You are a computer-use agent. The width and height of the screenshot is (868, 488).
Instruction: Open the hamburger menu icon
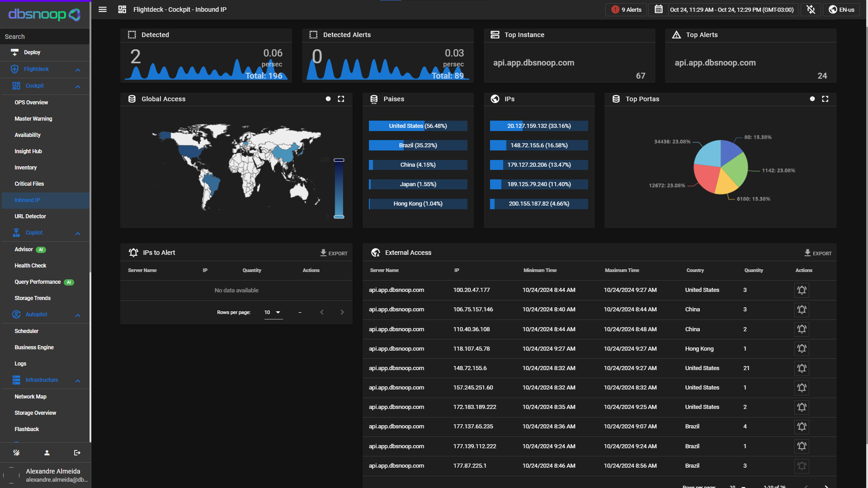103,9
